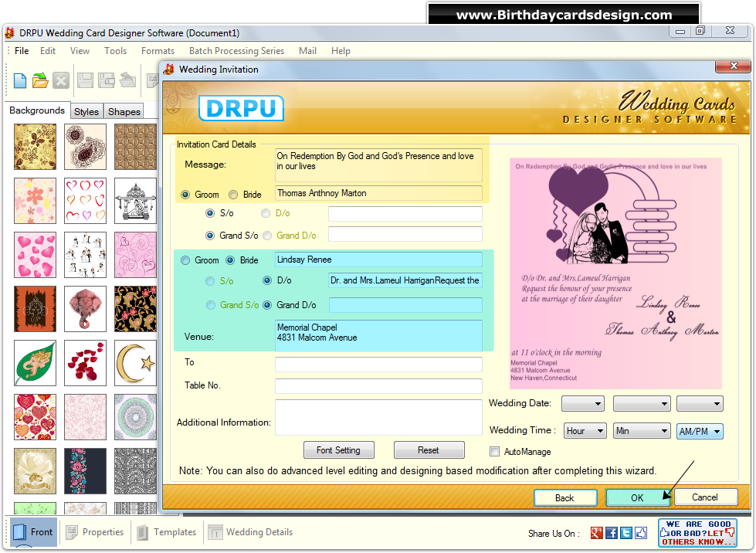This screenshot has width=756, height=553.
Task: Click the new blank document toolbar icon
Action: pyautogui.click(x=20, y=80)
